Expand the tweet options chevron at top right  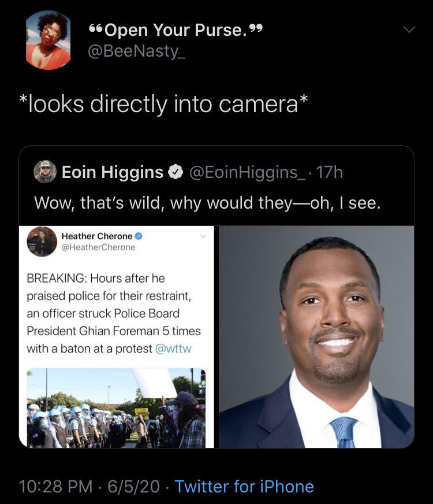pyautogui.click(x=409, y=29)
